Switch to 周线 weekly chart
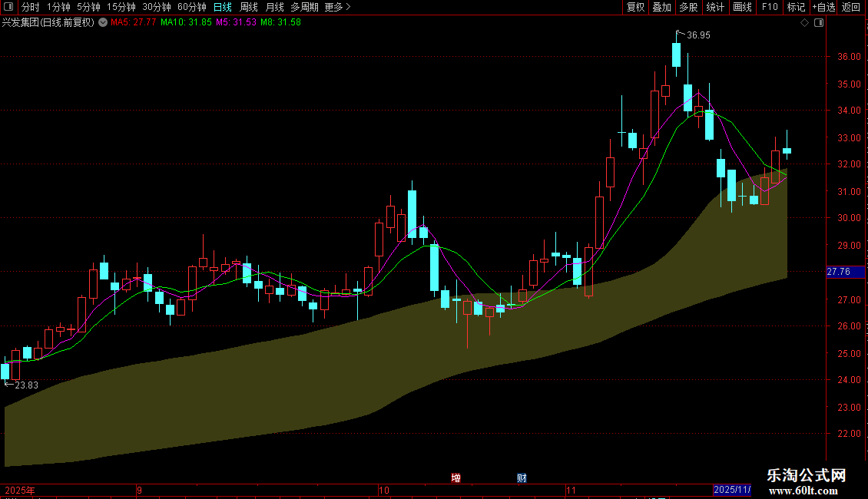 [249, 7]
